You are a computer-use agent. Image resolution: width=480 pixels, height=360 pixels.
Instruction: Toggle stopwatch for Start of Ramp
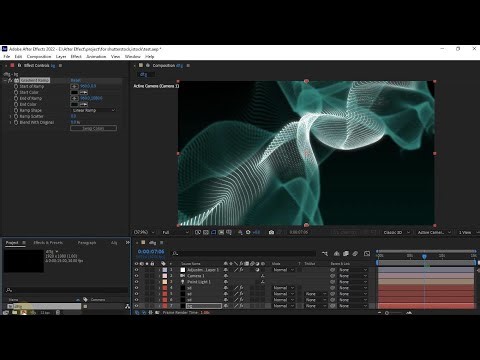pos(16,86)
